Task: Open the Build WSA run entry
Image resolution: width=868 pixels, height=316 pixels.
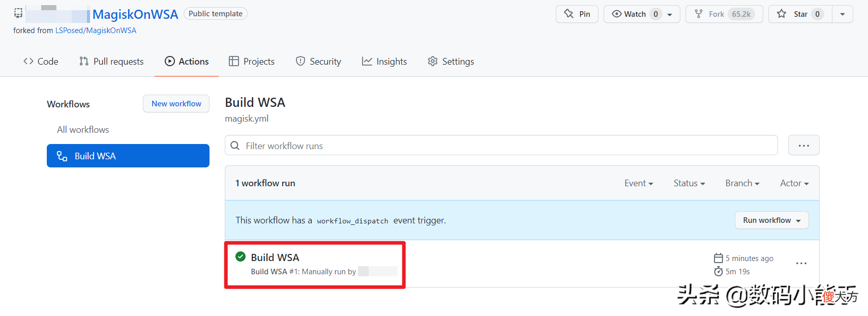Action: pyautogui.click(x=275, y=257)
